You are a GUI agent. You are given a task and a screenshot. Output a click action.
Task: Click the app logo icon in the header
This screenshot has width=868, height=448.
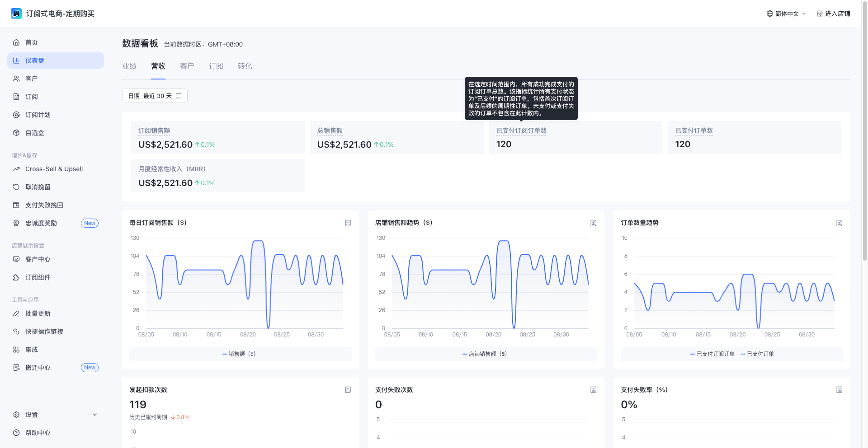pos(16,14)
